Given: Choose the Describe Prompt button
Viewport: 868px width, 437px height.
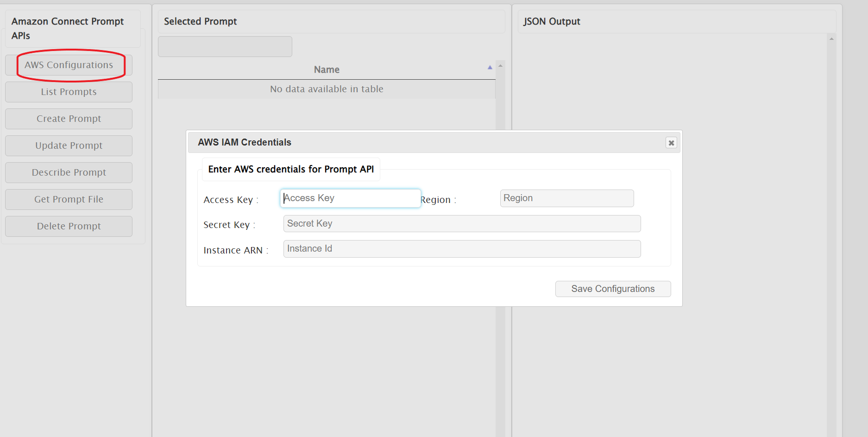Looking at the screenshot, I should [69, 172].
